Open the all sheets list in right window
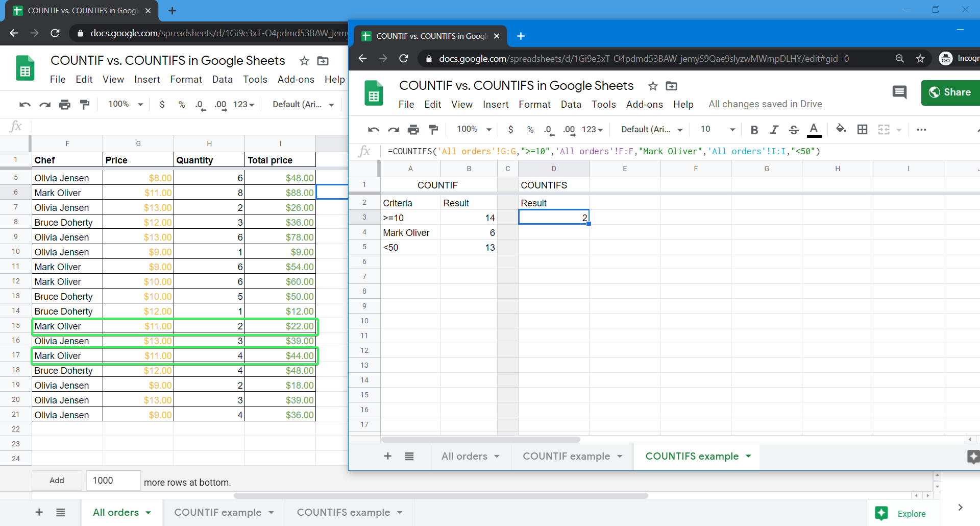Viewport: 980px width, 526px height. click(409, 456)
